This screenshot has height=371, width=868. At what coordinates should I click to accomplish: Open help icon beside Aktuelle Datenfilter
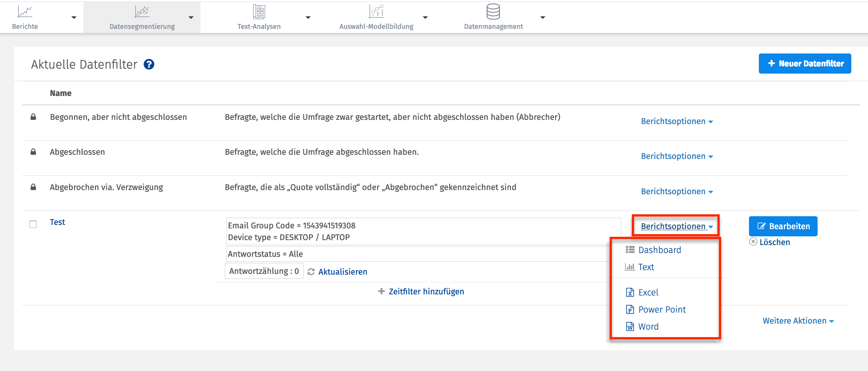pos(149,64)
